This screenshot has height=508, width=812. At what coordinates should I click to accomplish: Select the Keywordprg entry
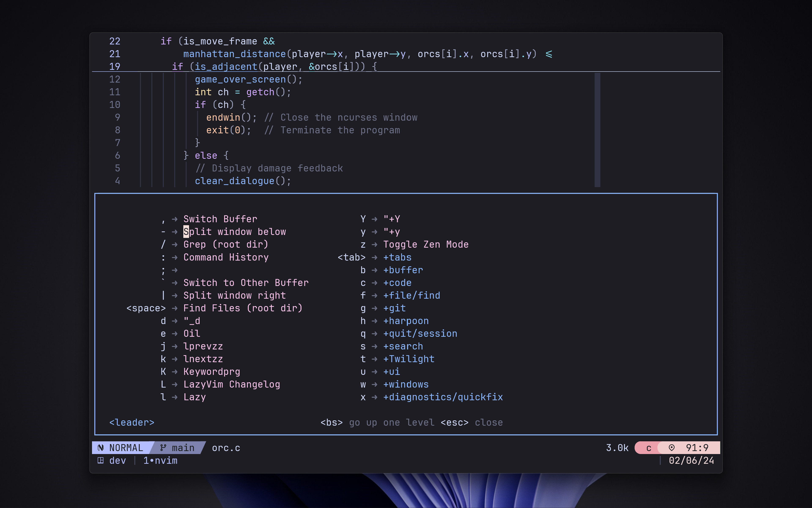pos(212,372)
